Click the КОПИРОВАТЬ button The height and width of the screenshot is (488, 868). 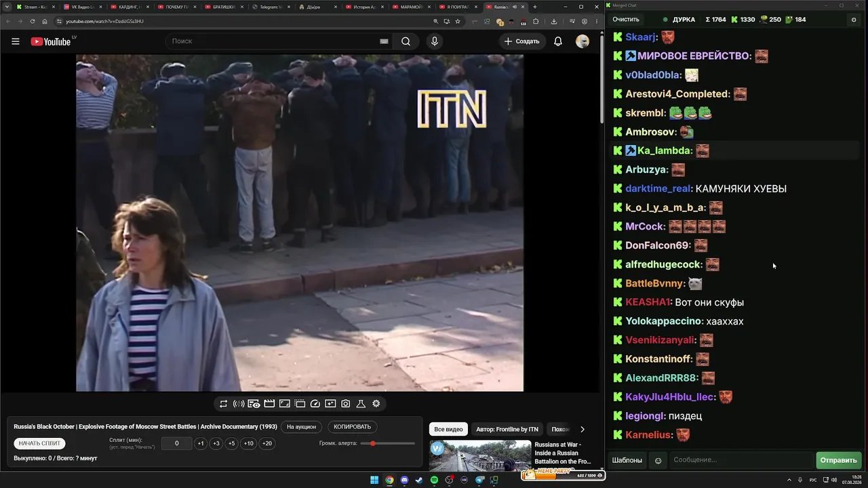click(x=353, y=427)
